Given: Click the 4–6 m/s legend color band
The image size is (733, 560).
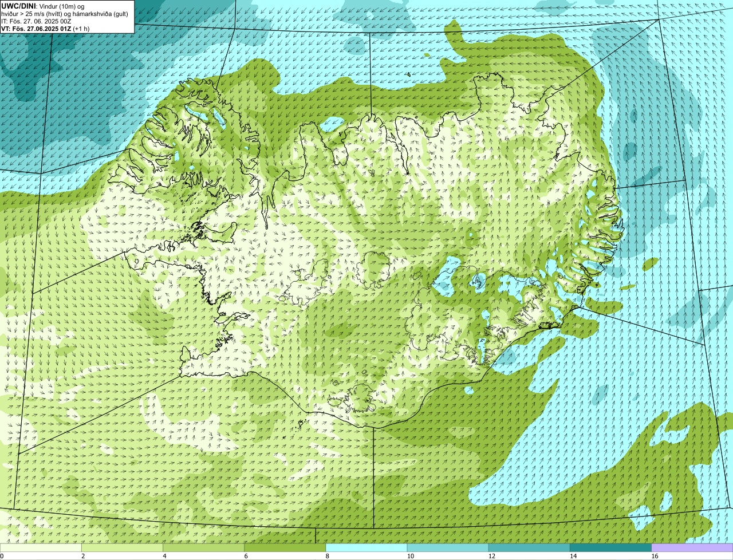Looking at the screenshot, I should [x=204, y=547].
